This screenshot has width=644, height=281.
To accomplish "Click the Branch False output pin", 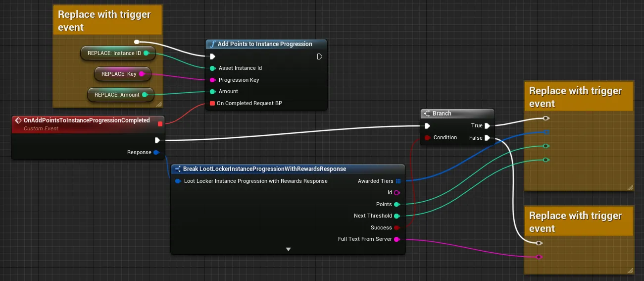I will click(x=488, y=138).
